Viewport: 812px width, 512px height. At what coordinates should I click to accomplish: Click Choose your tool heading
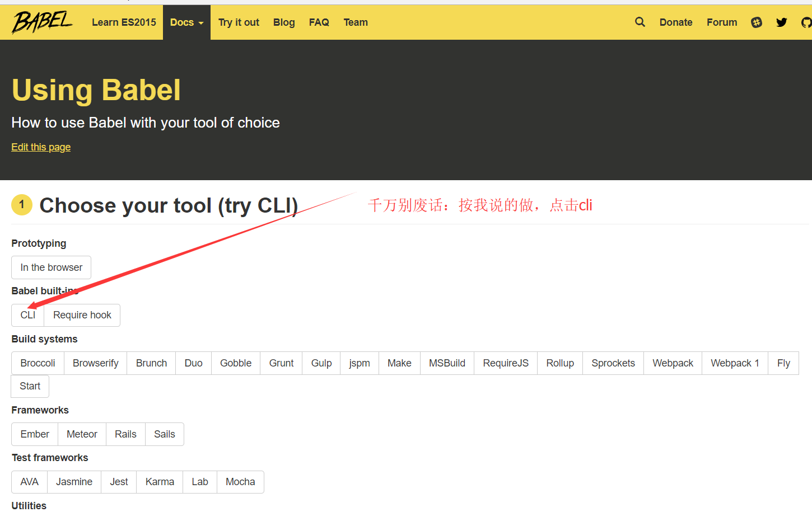[x=169, y=206]
